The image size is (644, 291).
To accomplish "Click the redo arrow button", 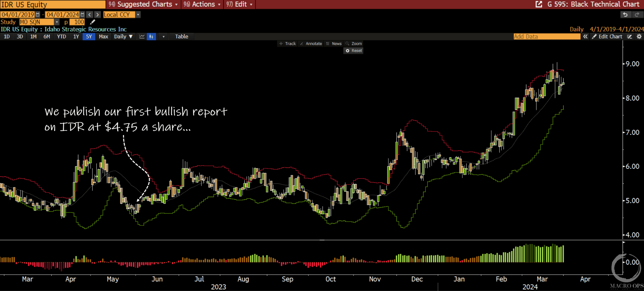I will [637, 14].
